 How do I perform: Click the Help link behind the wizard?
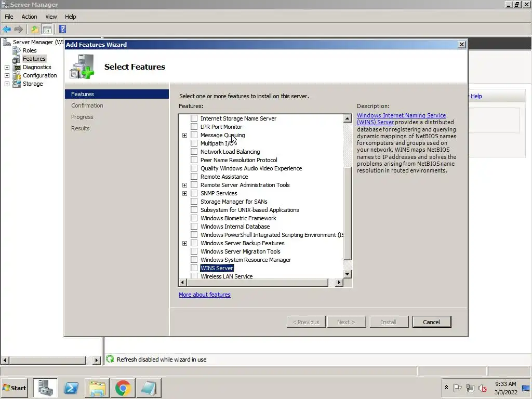click(476, 96)
